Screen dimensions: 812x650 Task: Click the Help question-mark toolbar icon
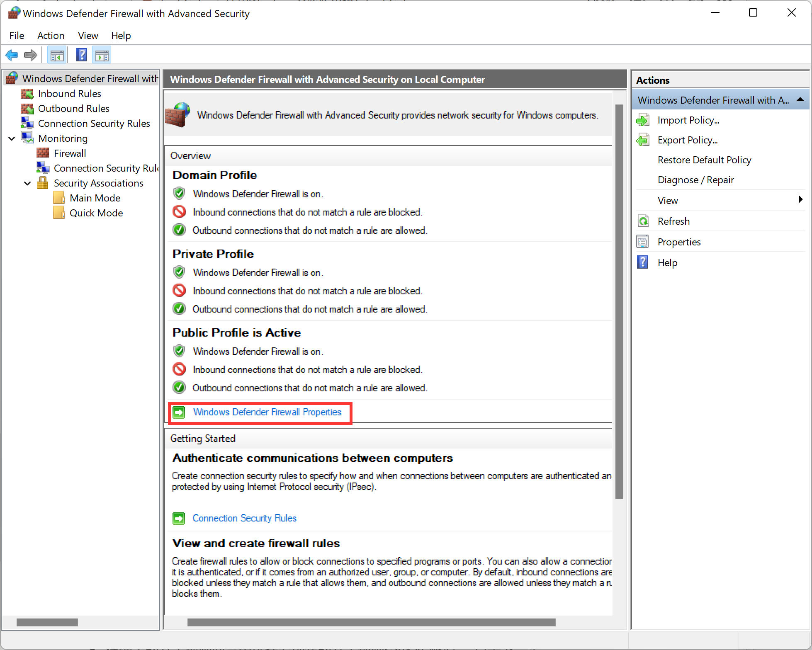tap(82, 55)
